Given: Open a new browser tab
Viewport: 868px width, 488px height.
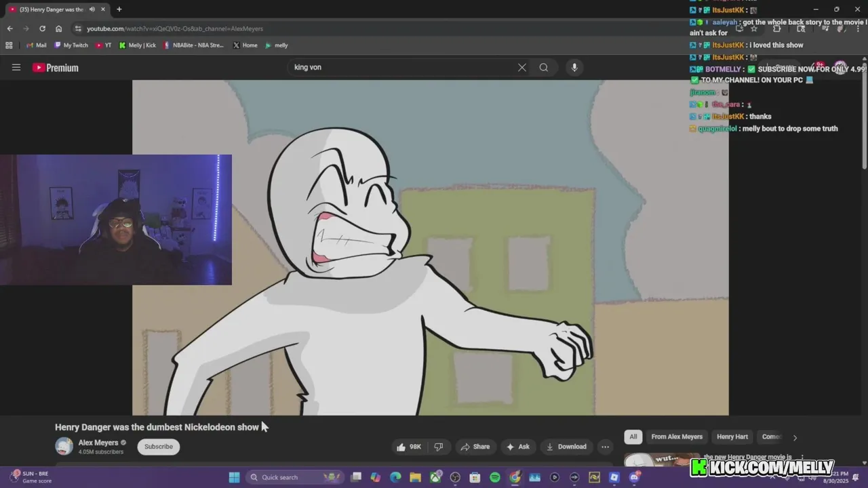Looking at the screenshot, I should [x=119, y=9].
